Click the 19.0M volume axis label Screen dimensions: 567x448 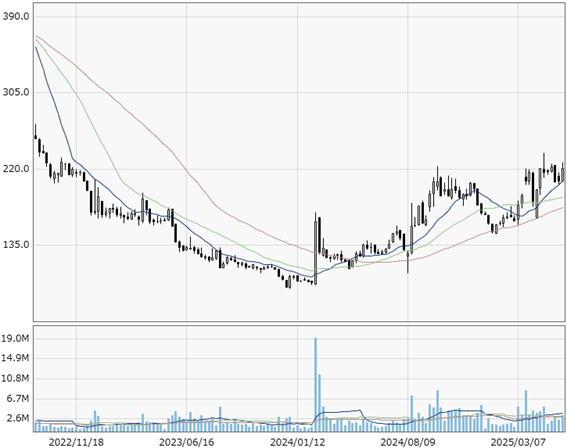coord(16,339)
